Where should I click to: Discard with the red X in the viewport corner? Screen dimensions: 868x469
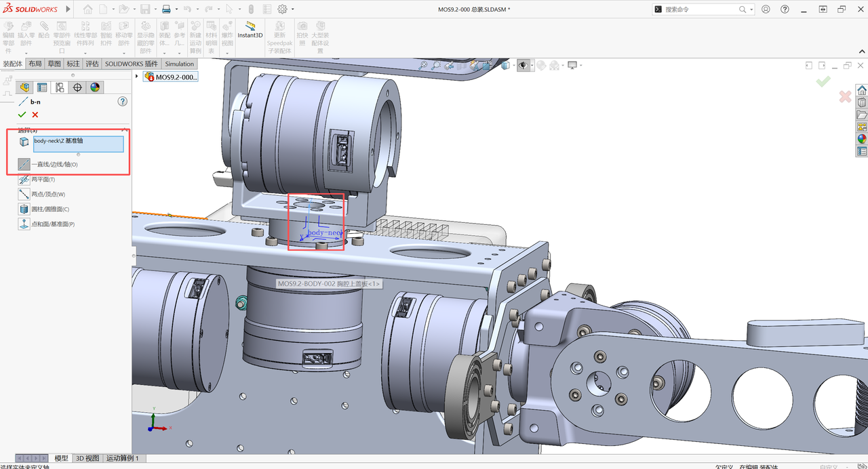tap(845, 97)
